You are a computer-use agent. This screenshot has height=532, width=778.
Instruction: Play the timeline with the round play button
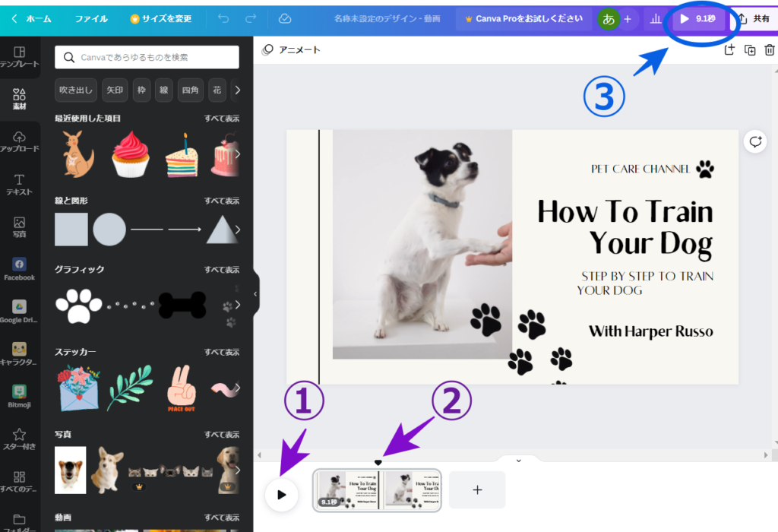tap(282, 494)
